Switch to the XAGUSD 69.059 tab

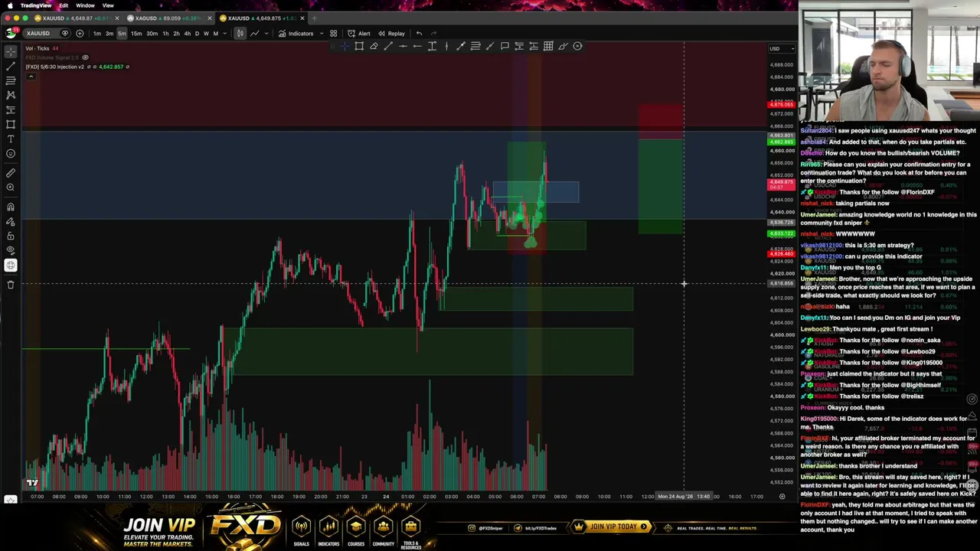[167, 18]
